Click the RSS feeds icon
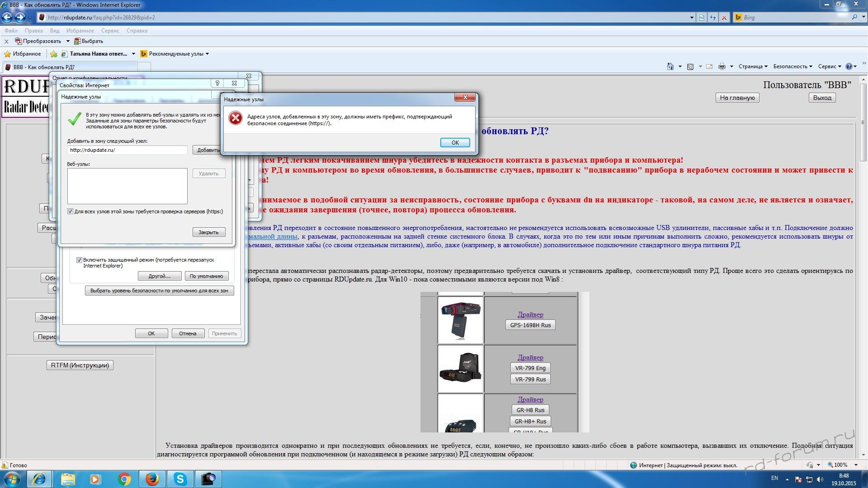Viewport: 868px width, 488px height. (x=690, y=66)
